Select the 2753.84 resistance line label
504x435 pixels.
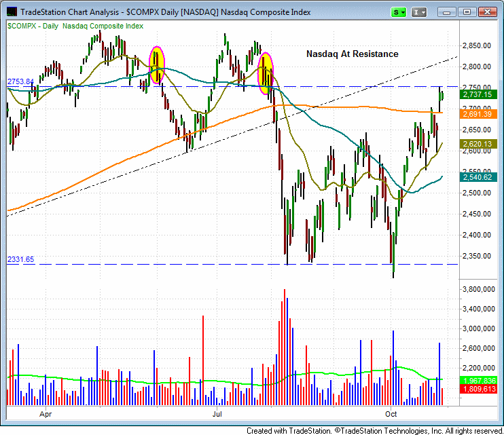20,81
